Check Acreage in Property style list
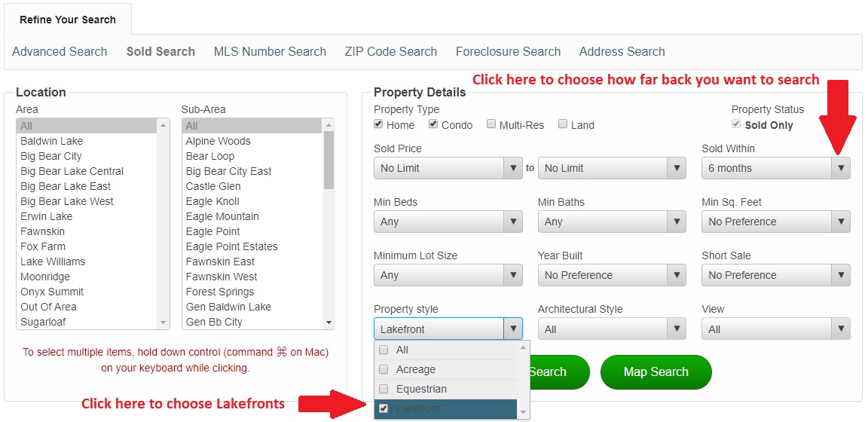868x422 pixels. 384,370
